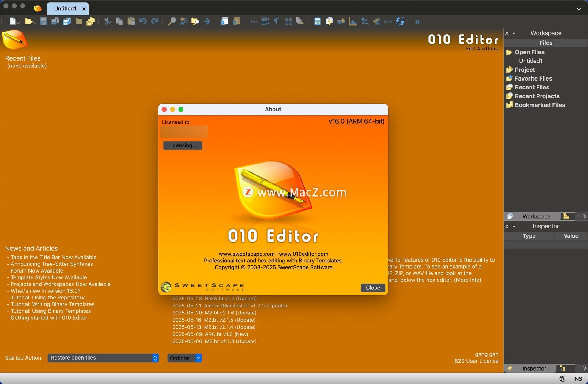
Task: Click the Undo arrow icon
Action: pyautogui.click(x=143, y=21)
